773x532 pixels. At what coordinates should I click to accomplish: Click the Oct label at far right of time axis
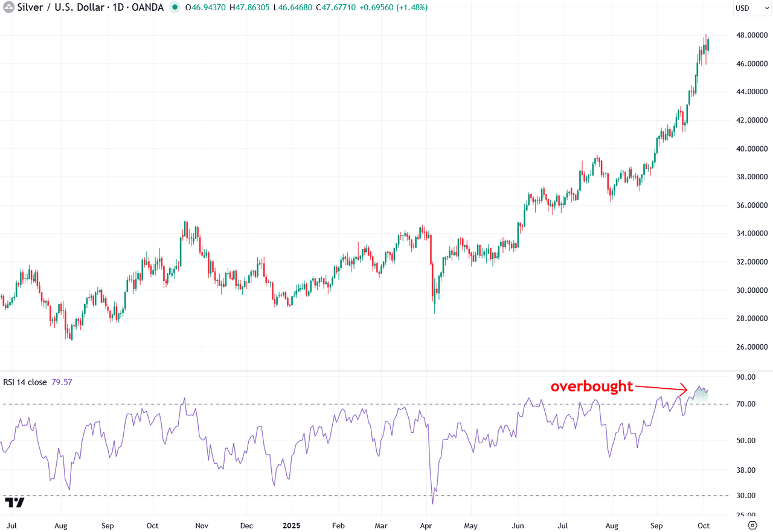tap(704, 525)
